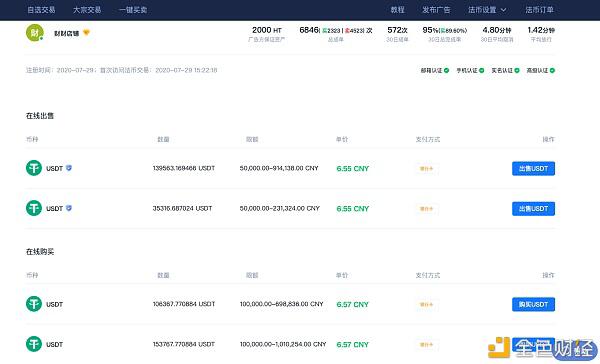Click yellow payment method tag in 106367.770884 row
This screenshot has height=364, width=600.
(426, 304)
